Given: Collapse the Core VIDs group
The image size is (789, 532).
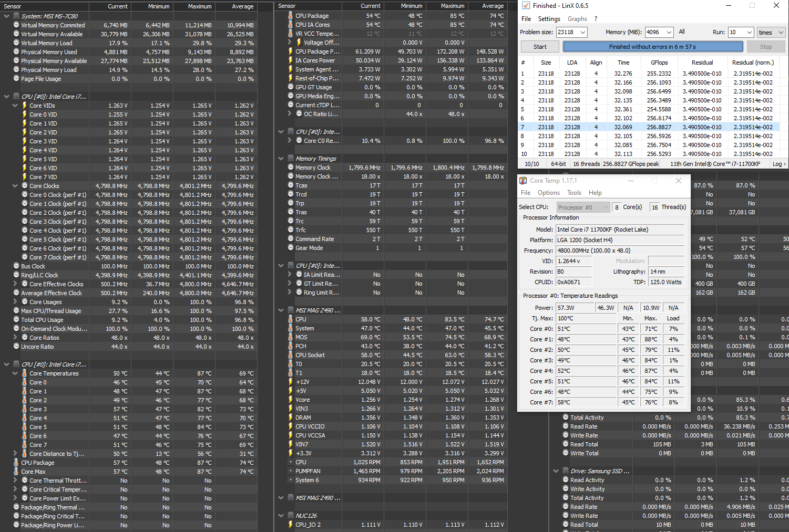Looking at the screenshot, I should [15, 106].
